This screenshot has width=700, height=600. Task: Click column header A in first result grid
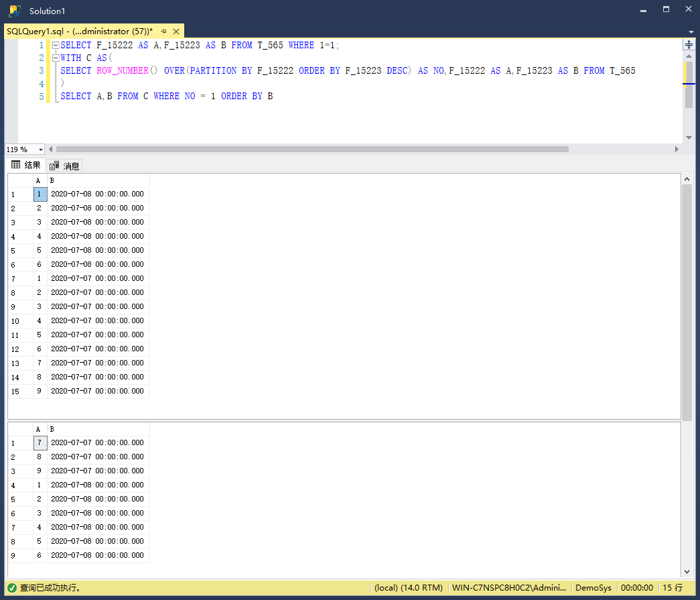click(x=40, y=180)
